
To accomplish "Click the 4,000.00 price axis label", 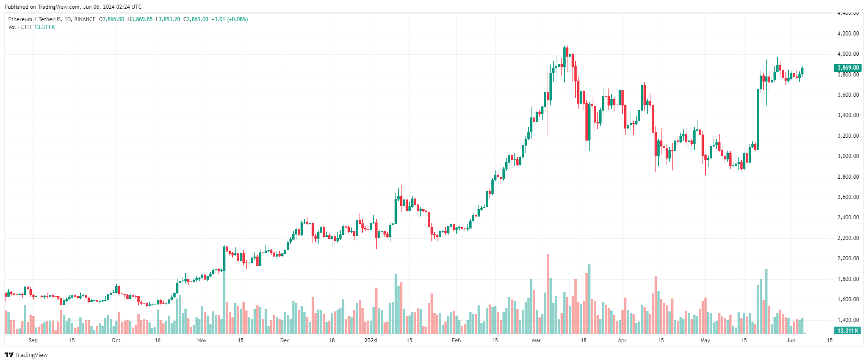I will pos(848,54).
